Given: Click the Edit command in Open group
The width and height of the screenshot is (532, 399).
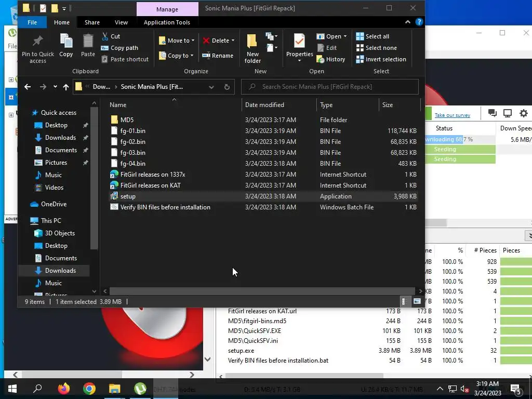Looking at the screenshot, I should tap(327, 48).
